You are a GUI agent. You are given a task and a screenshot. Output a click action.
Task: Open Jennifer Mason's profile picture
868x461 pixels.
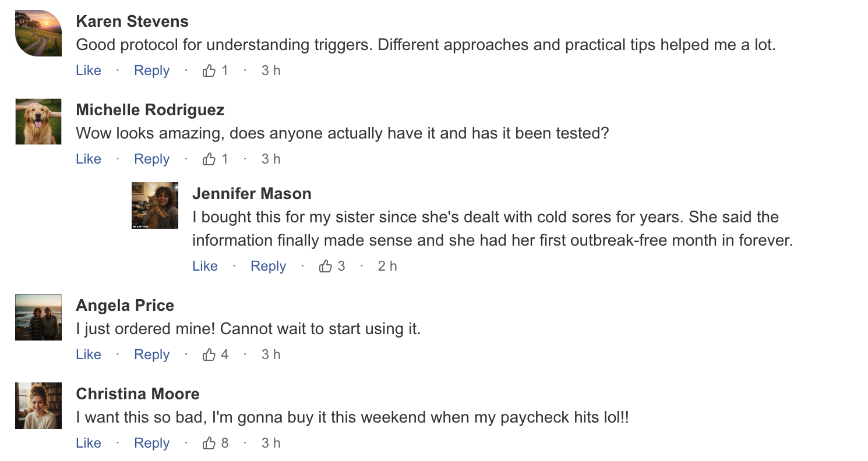pyautogui.click(x=155, y=205)
